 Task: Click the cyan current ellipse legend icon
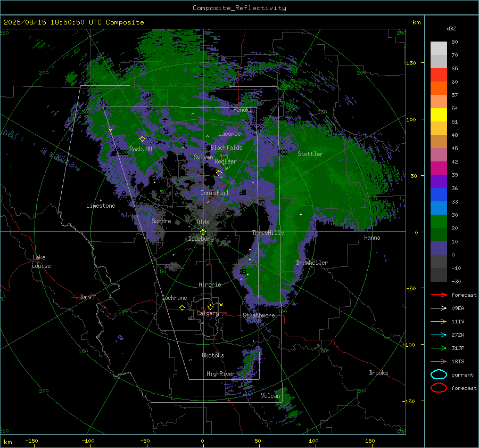click(439, 374)
